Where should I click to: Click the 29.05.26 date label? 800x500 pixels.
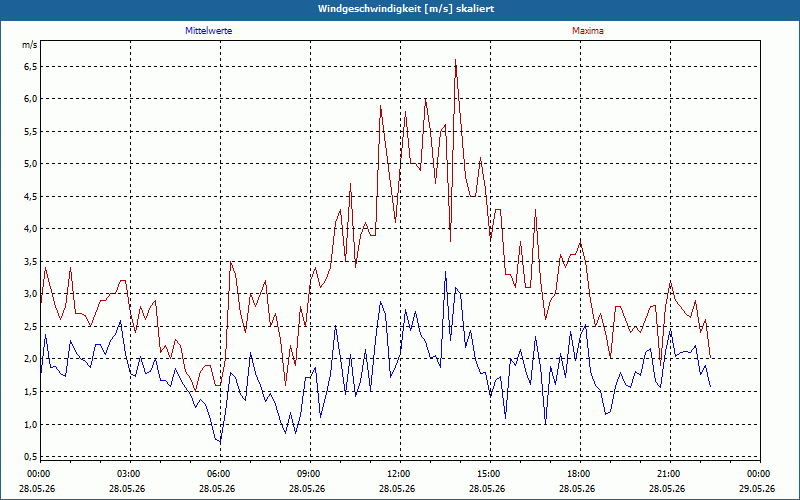point(757,488)
